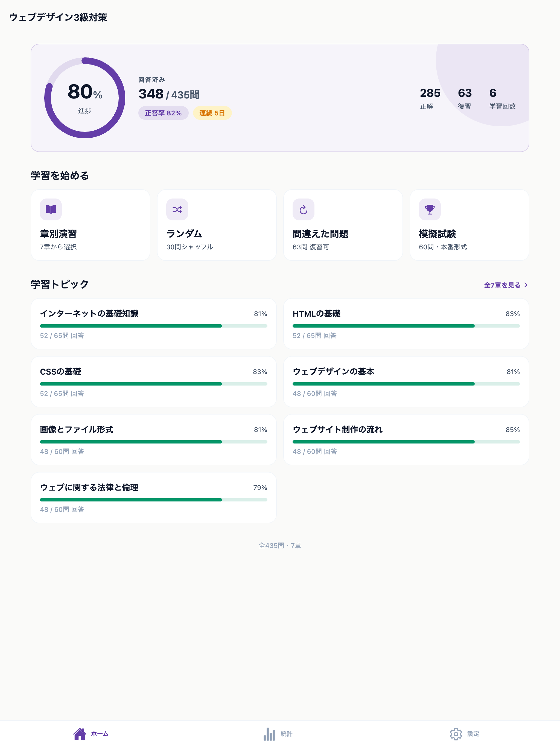Viewport: 560px width, 747px height.
Task: Click 60問・本番形式 subtitle text
Action: pyautogui.click(x=443, y=247)
